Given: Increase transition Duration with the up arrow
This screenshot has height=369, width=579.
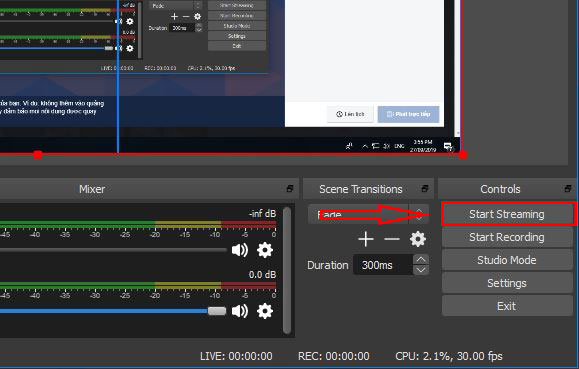Looking at the screenshot, I should pos(421,259).
